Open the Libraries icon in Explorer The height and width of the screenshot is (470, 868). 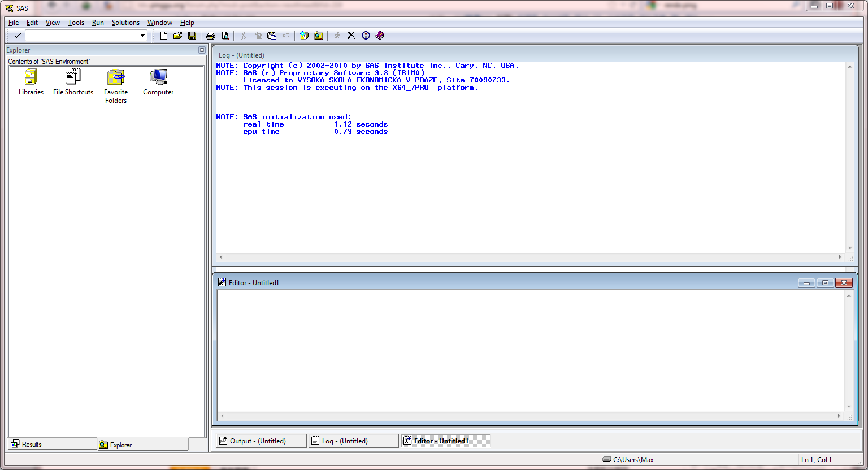(x=31, y=82)
